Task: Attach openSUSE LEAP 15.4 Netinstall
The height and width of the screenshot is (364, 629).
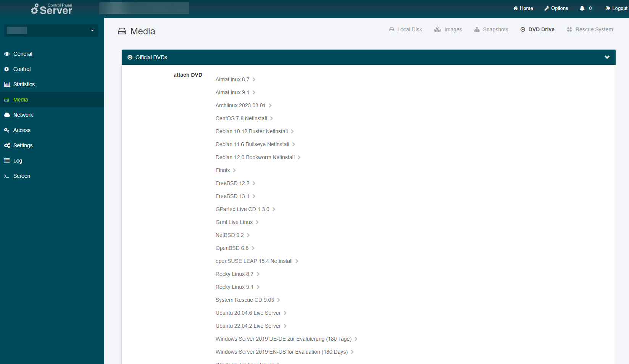Action: pos(257,261)
